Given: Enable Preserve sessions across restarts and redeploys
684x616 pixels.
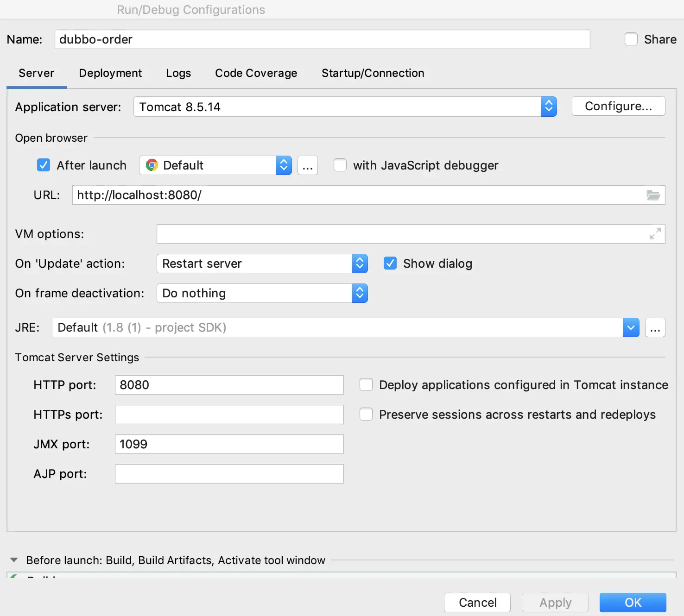Looking at the screenshot, I should click(366, 415).
